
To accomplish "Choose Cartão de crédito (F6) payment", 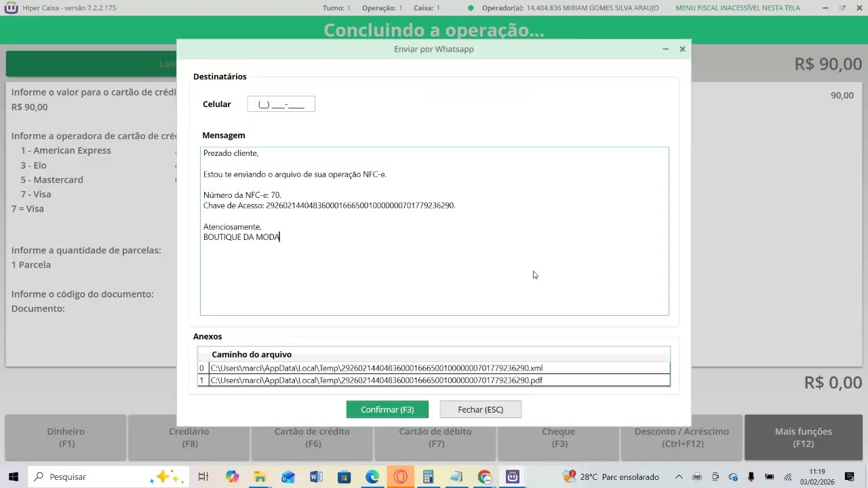I will click(312, 437).
